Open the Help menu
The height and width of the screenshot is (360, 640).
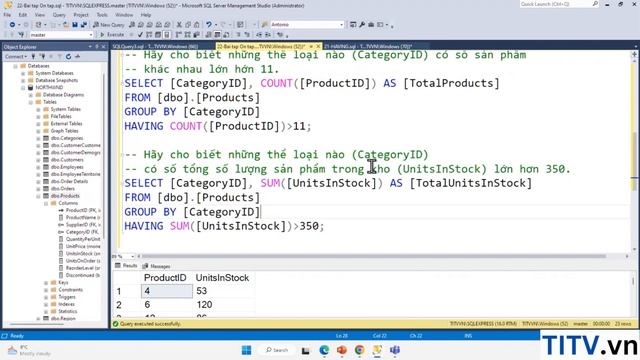tap(146, 15)
